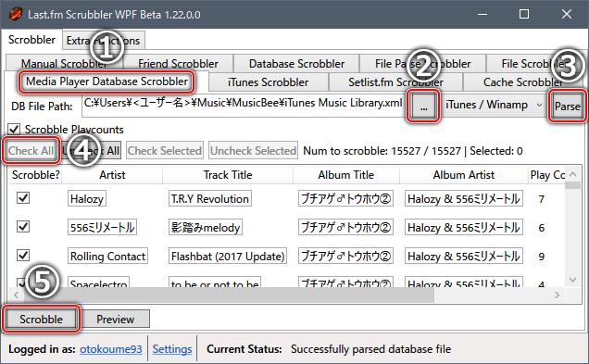Toggle the Scrobble Playcounts checkbox
The height and width of the screenshot is (364, 589).
[14, 130]
